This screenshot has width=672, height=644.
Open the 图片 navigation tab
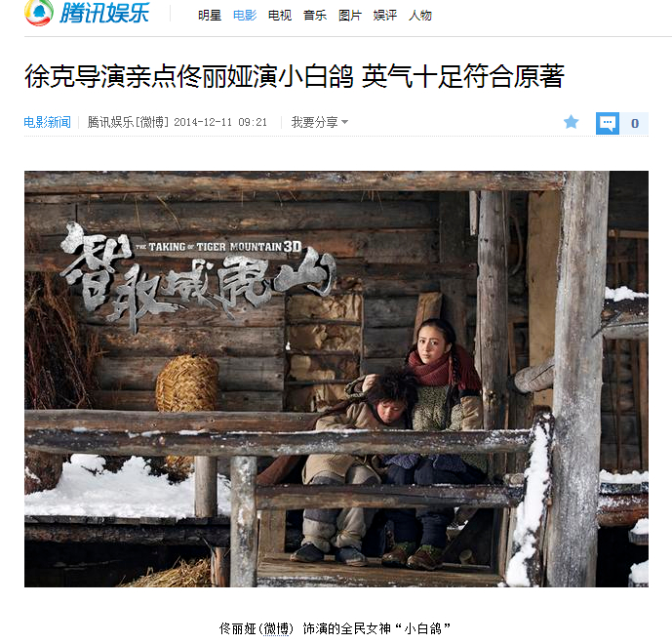point(350,16)
